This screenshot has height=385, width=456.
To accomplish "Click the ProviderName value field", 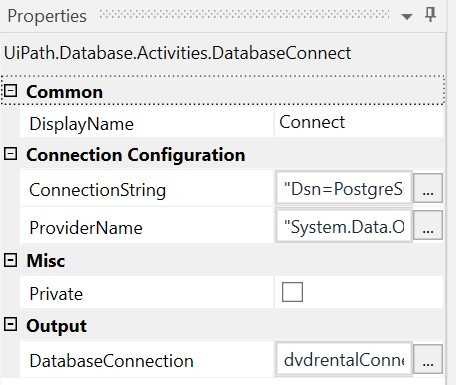I will pyautogui.click(x=344, y=226).
